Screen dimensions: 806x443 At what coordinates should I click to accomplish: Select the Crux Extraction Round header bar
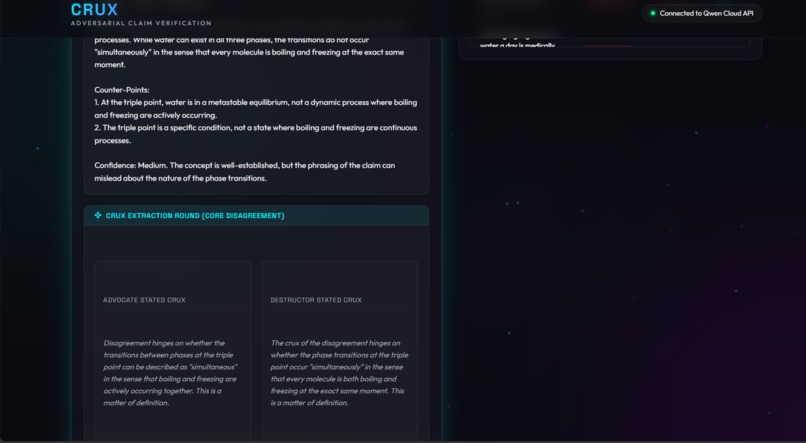click(257, 215)
